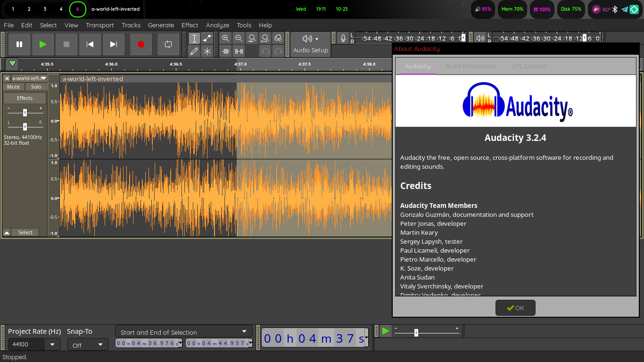Click the clip title a-world-left-inverted
The image size is (644, 362).
click(93, 79)
